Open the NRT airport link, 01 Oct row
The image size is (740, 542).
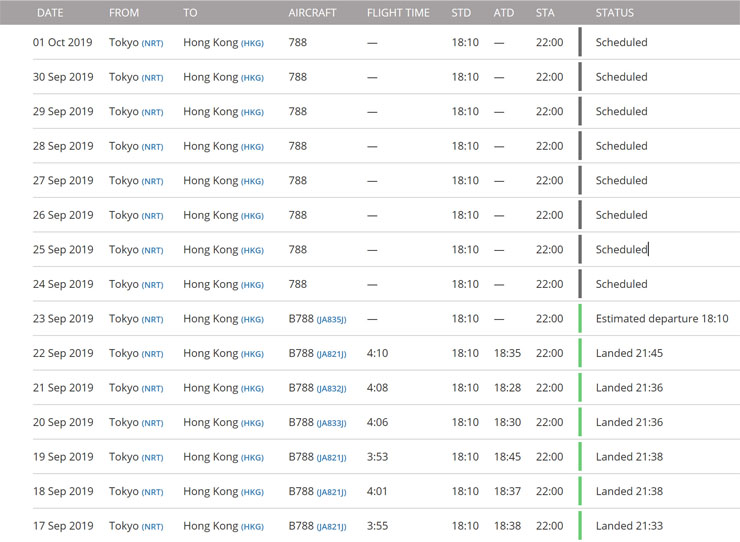pos(152,43)
